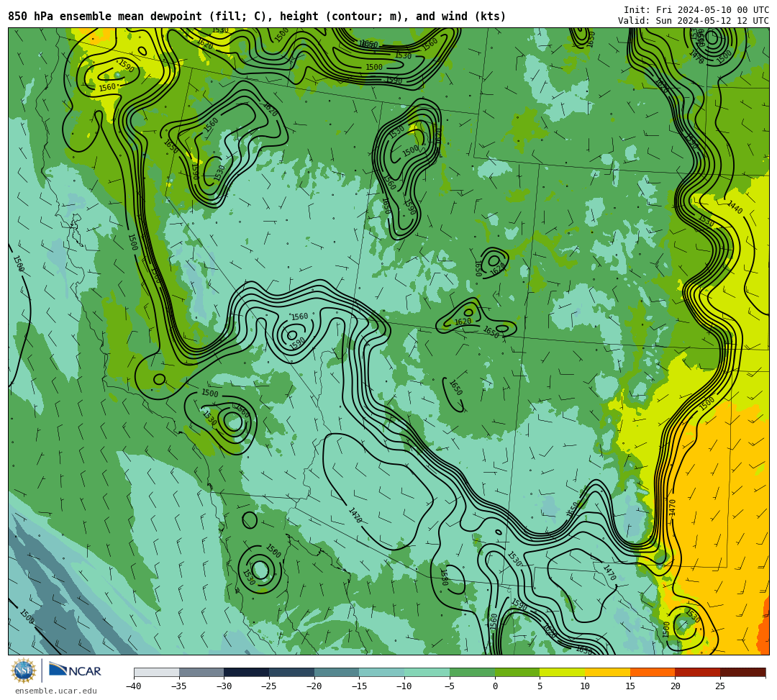Click the NCAR logo
Viewport: 777px width, 700px height.
pos(75,671)
